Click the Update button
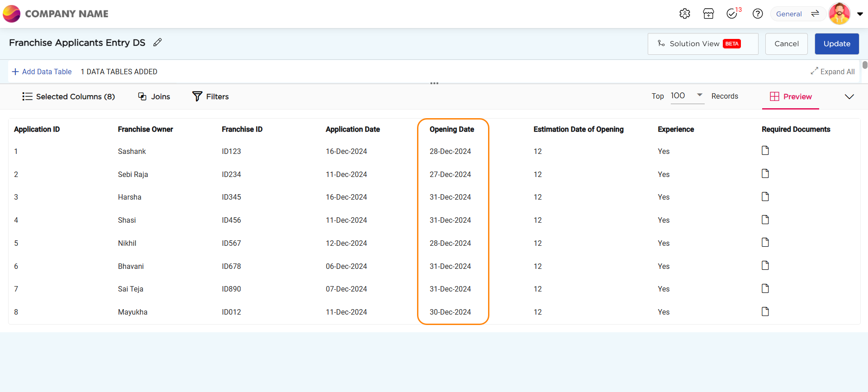 click(836, 44)
